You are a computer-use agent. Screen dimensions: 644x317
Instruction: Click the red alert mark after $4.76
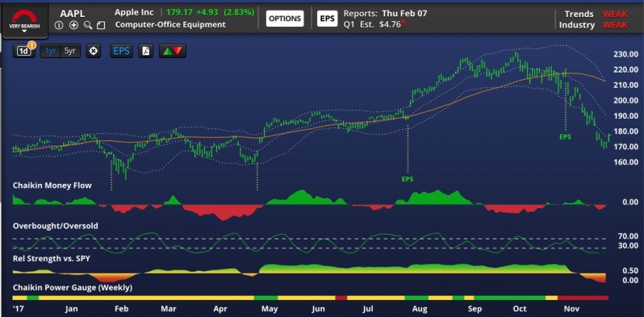coord(404,23)
